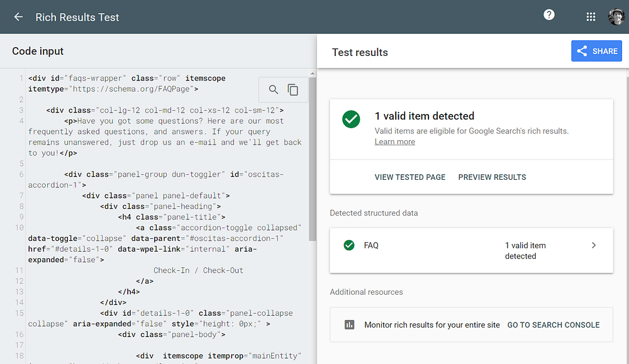629x364 pixels.
Task: Open the Google apps grid
Action: click(591, 17)
